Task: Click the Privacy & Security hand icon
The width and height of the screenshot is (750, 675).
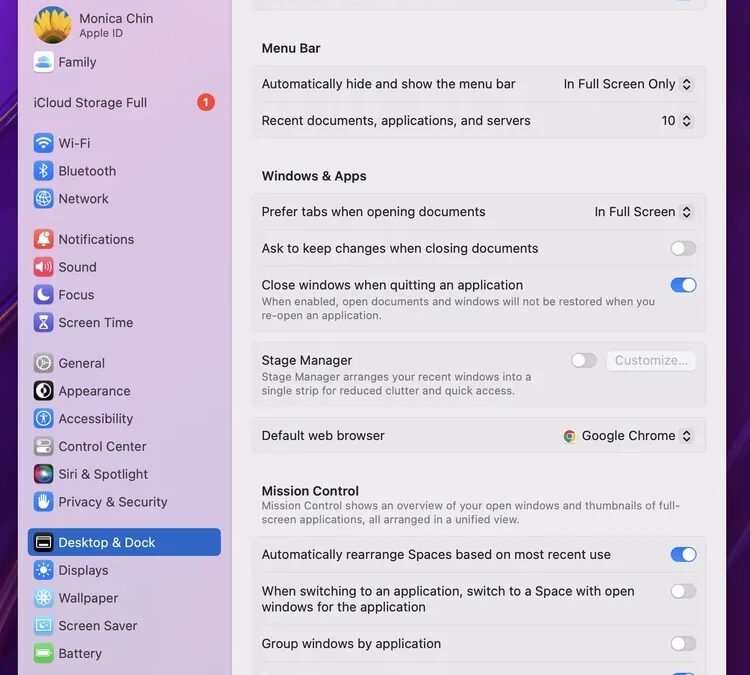Action: coord(43,502)
